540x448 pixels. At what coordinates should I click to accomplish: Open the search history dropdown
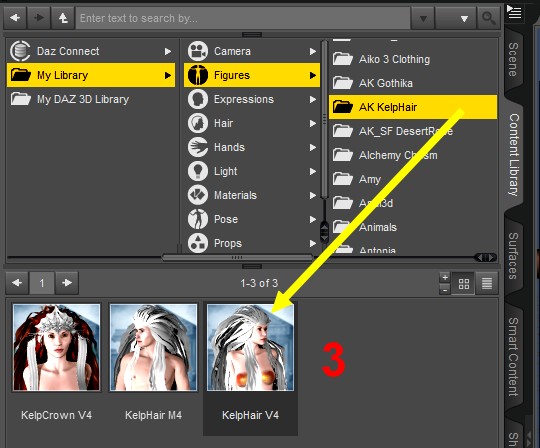pyautogui.click(x=423, y=18)
